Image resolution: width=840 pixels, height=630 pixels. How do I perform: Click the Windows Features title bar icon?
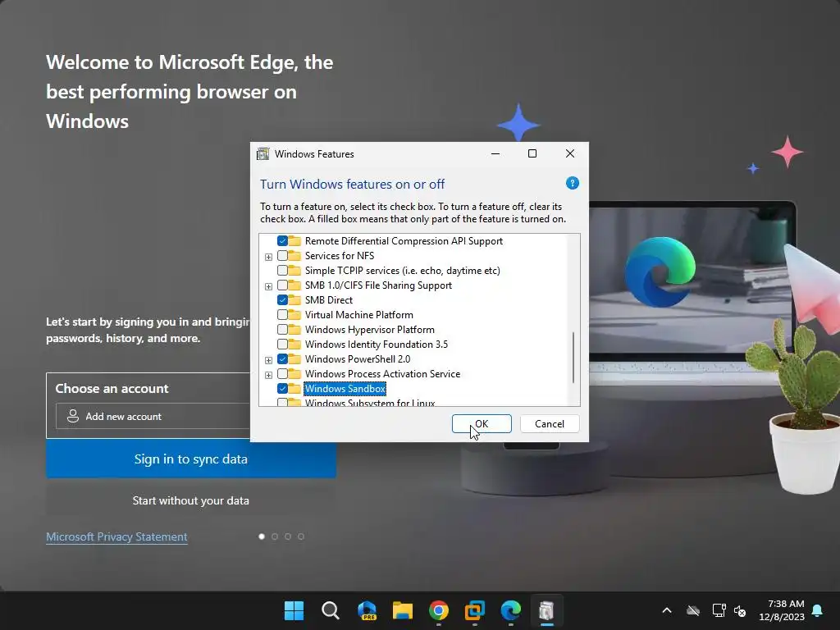262,153
